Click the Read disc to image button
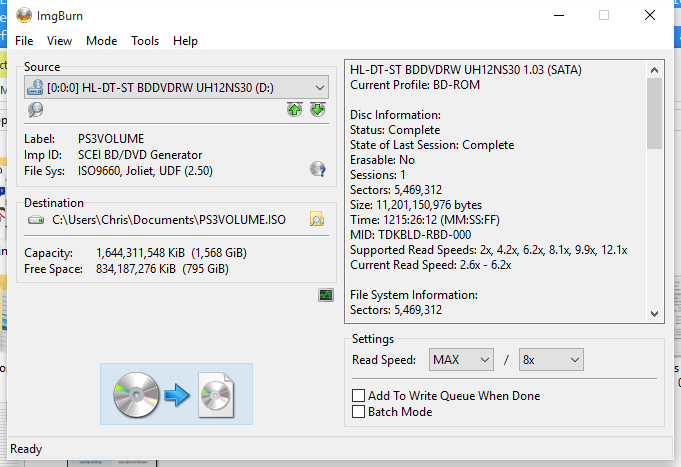This screenshot has height=467, width=681. (176, 394)
